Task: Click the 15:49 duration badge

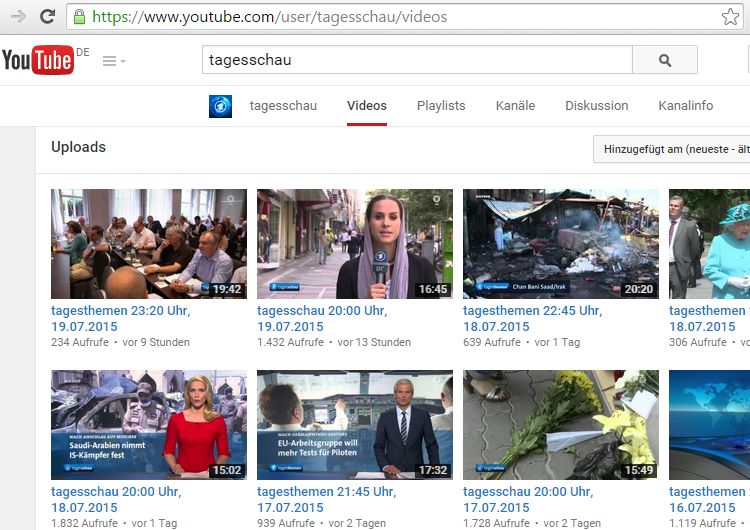Action: click(639, 470)
